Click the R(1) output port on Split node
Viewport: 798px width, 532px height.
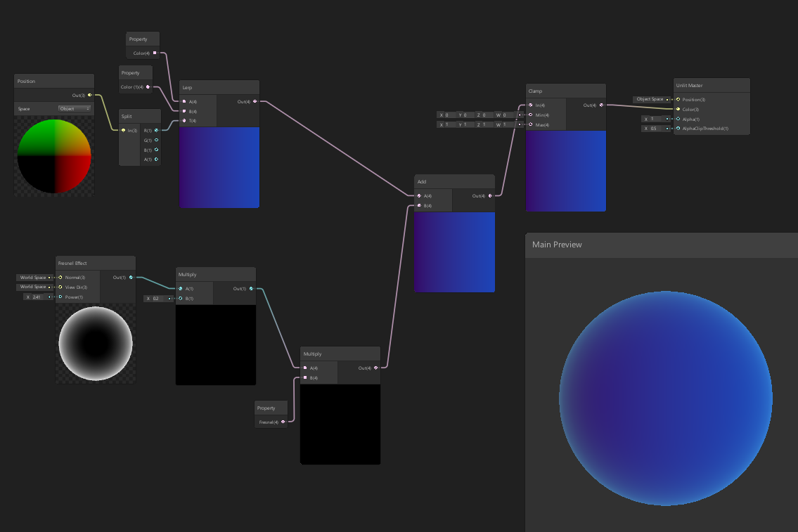coord(156,130)
